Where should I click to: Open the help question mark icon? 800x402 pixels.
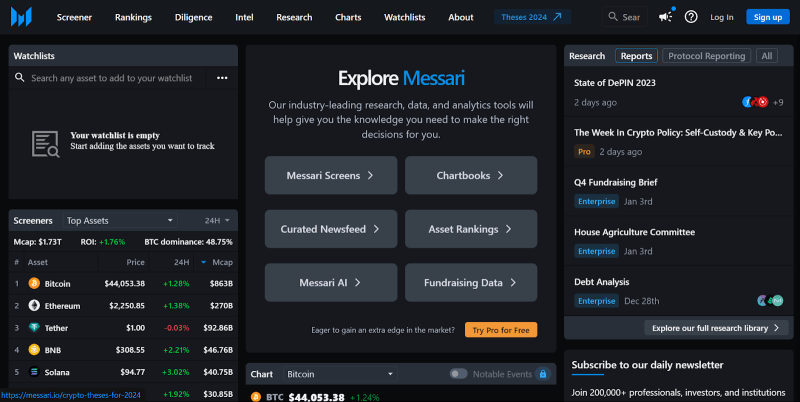(x=691, y=17)
